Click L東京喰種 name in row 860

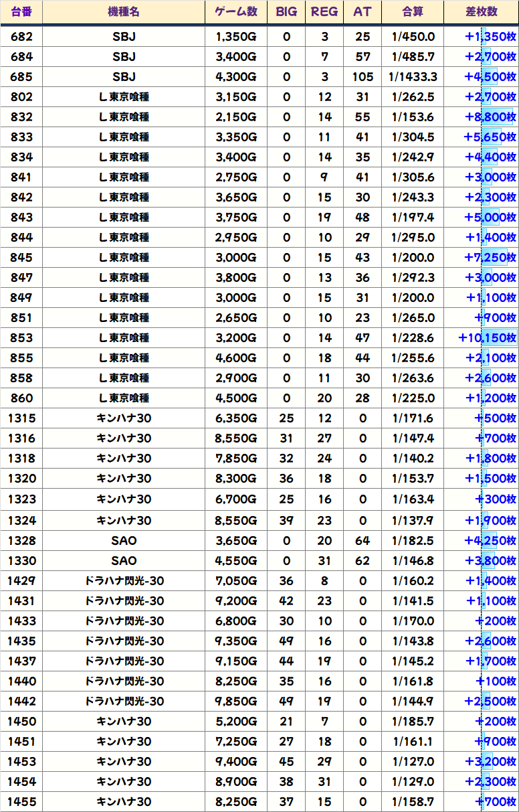tap(124, 398)
